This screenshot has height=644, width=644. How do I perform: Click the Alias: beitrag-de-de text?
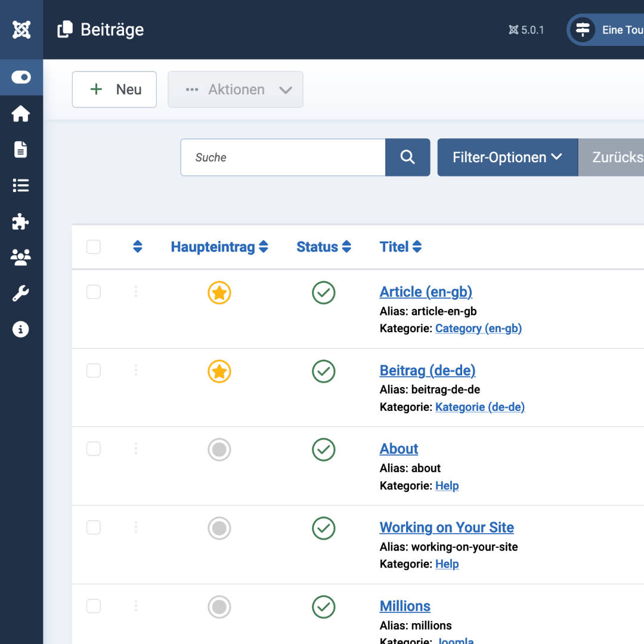click(x=429, y=389)
